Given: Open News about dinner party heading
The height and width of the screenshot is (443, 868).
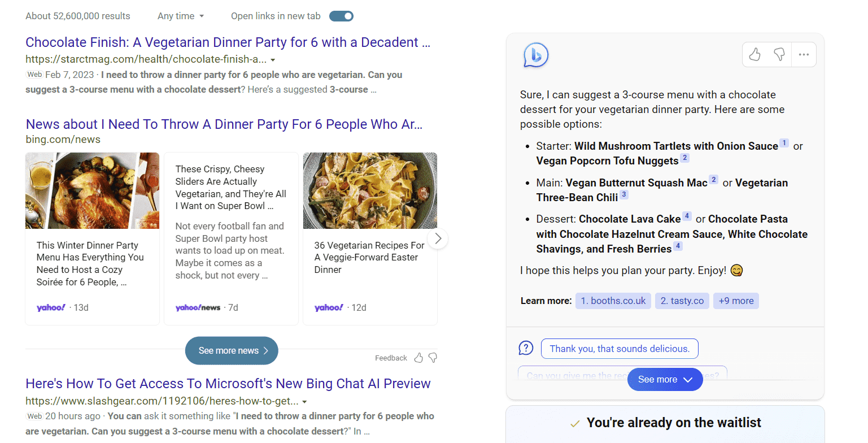Looking at the screenshot, I should point(224,124).
